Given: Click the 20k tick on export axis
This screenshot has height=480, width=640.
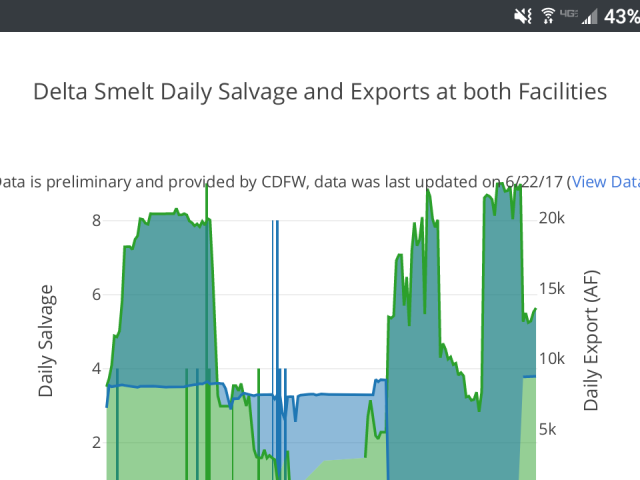Looking at the screenshot, I should tap(551, 218).
